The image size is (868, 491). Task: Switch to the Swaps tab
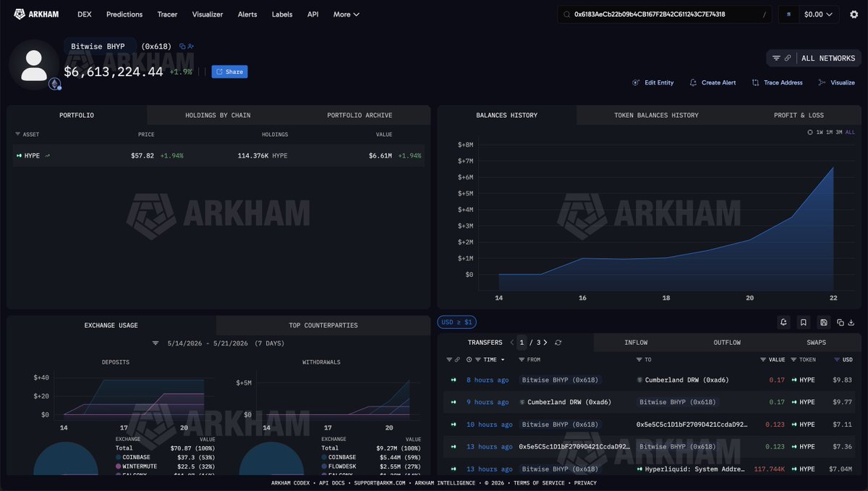816,343
